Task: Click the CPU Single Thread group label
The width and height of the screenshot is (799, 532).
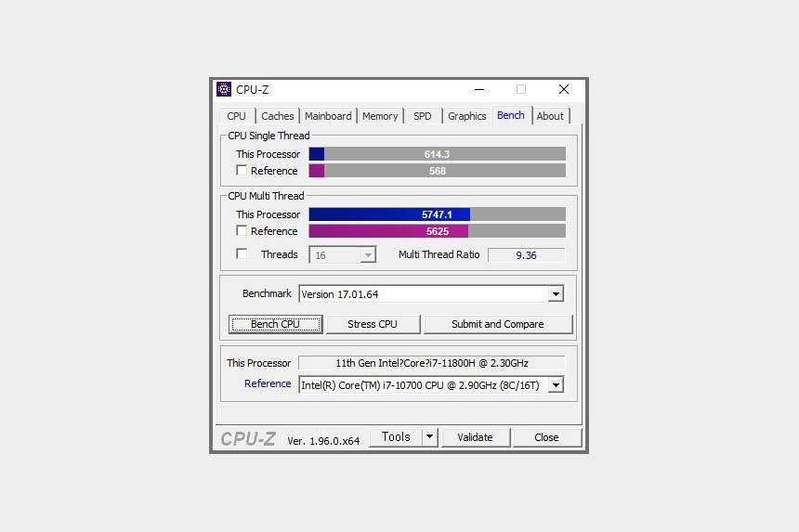Action: tap(269, 136)
